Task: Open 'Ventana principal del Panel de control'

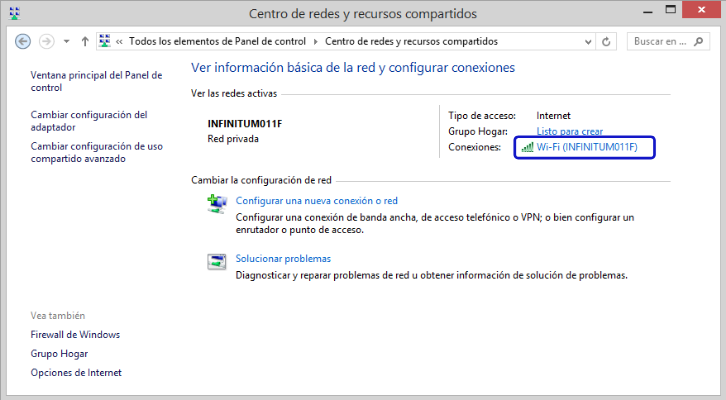Action: 96,81
